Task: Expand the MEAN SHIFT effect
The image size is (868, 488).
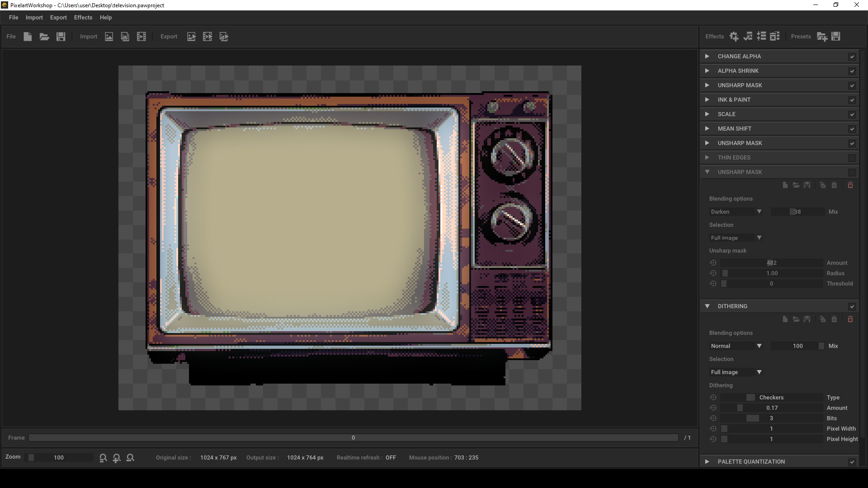Action: [x=707, y=129]
